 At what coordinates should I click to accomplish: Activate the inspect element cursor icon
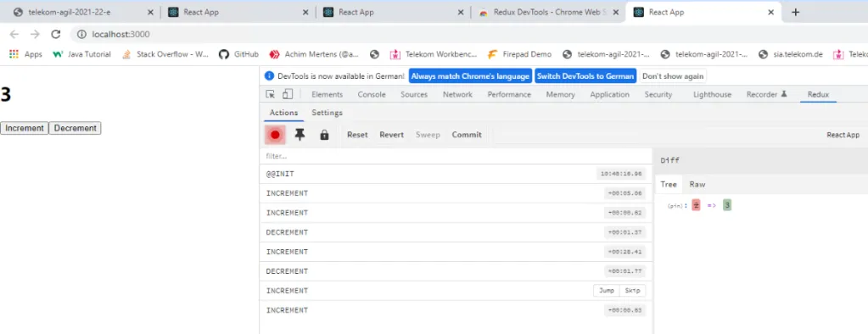tap(270, 95)
